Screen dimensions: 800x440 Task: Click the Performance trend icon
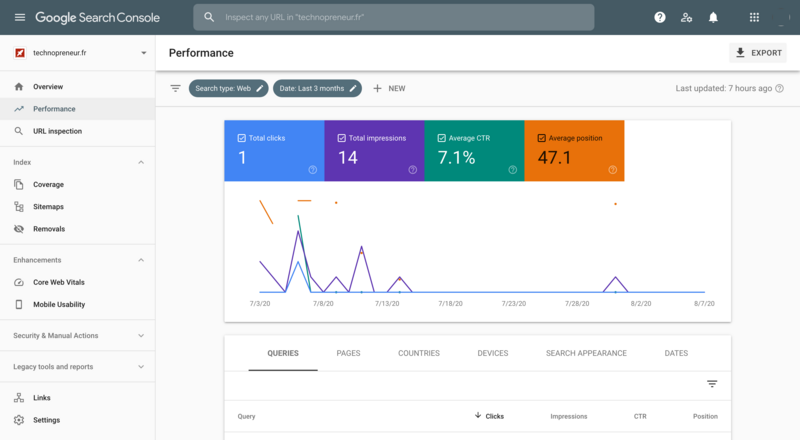[x=19, y=109]
